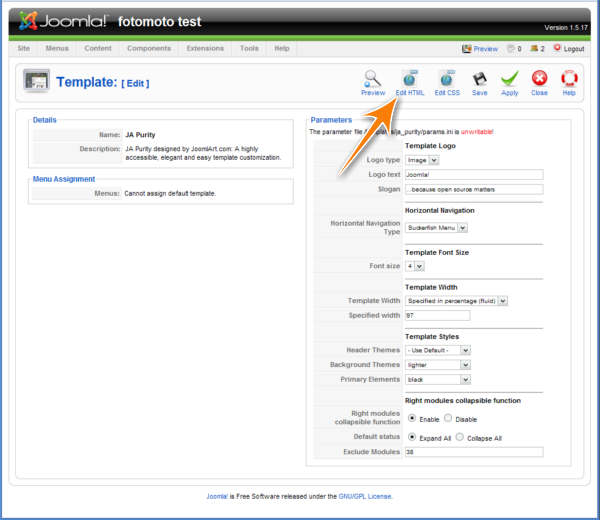The image size is (600, 520).
Task: Click the logged-in users icon showing 2
Action: click(534, 48)
